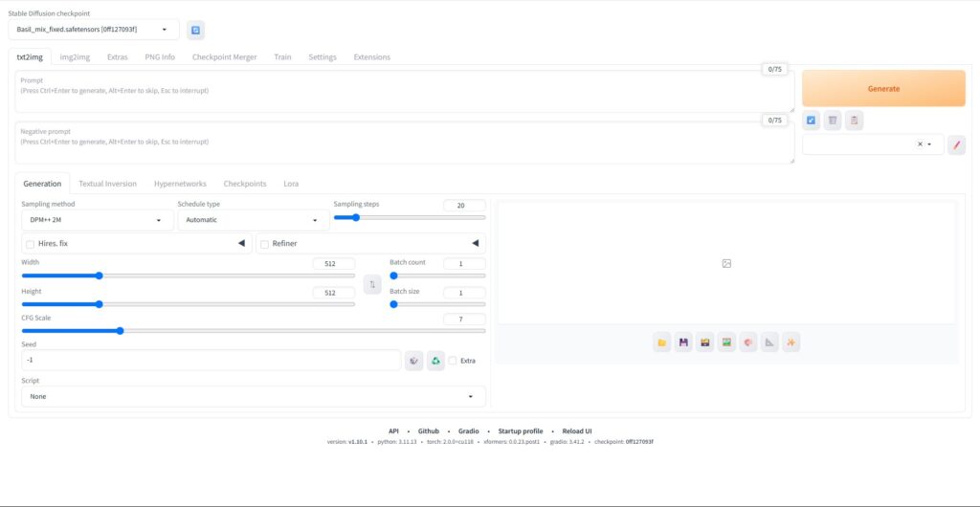
Task: Clear the styles selection with the X
Action: point(920,144)
